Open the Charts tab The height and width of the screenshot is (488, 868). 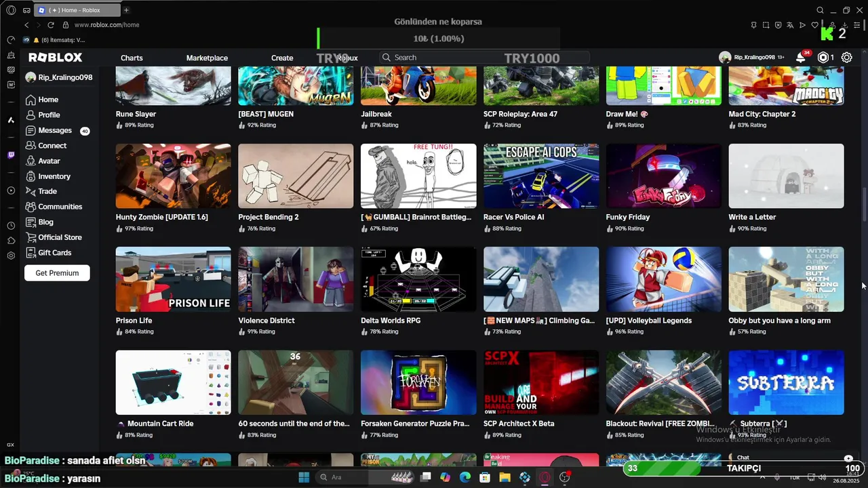[x=132, y=58]
